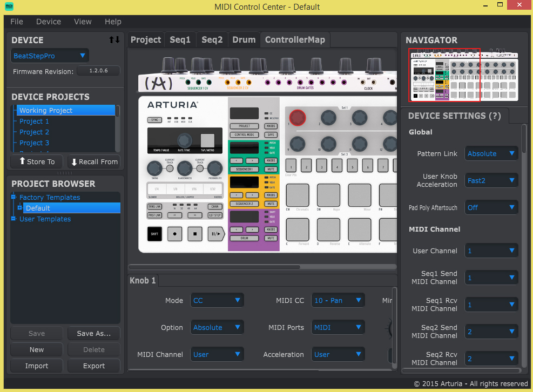Viewport: 533px width, 392px height.
Task: Click the CONTROL MODE button on the device
Action: coord(244,135)
